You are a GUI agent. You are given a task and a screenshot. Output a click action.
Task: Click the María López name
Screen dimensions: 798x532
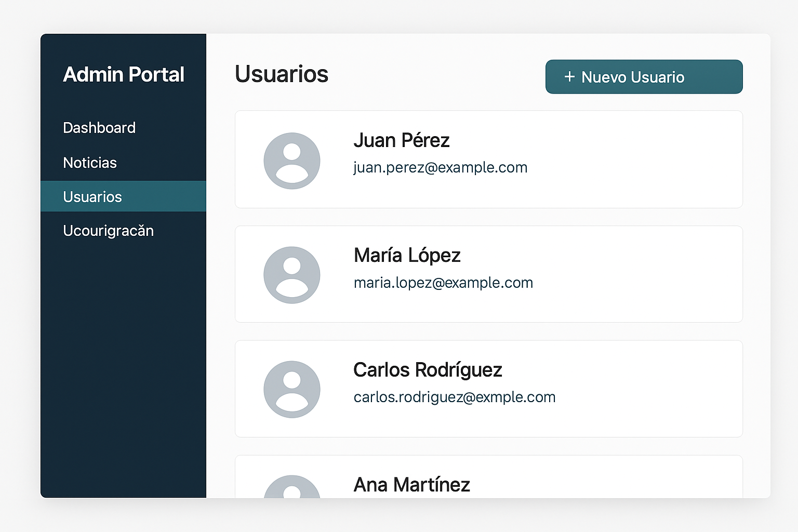407,255
